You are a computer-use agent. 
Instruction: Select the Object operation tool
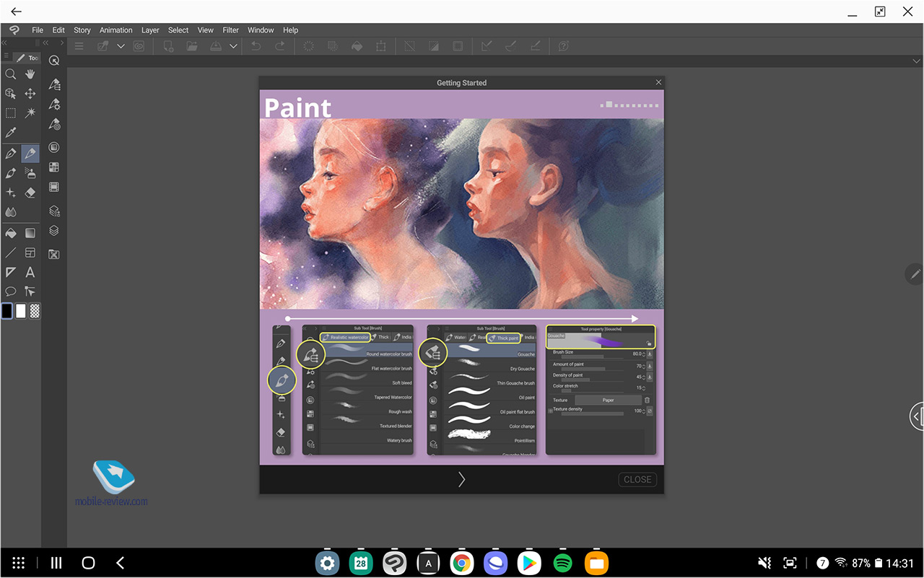click(x=10, y=94)
